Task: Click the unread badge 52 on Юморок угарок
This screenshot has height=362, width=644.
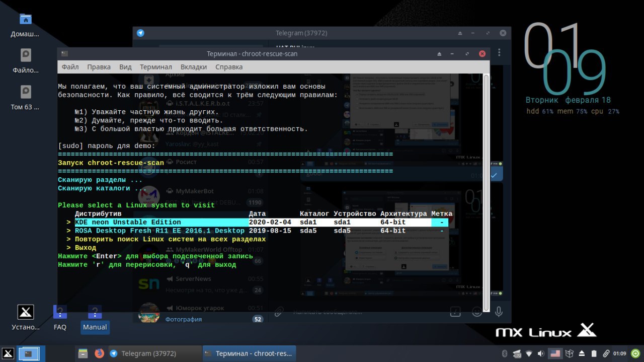Action: tap(258, 319)
